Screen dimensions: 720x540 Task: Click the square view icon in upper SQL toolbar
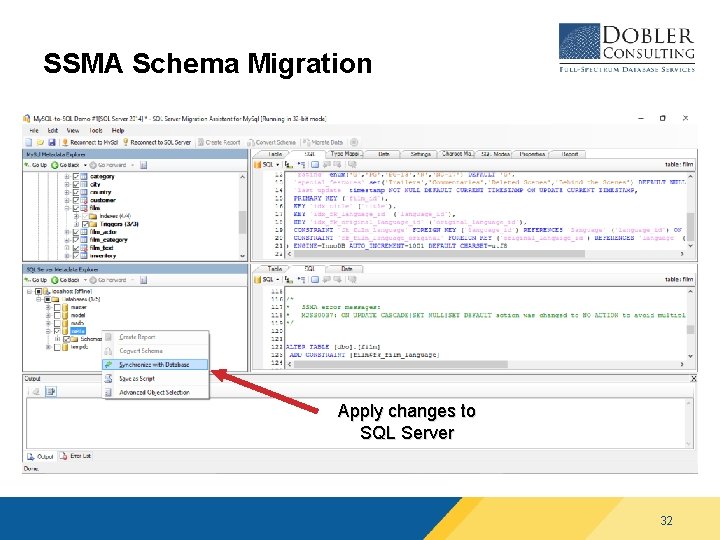[x=315, y=164]
